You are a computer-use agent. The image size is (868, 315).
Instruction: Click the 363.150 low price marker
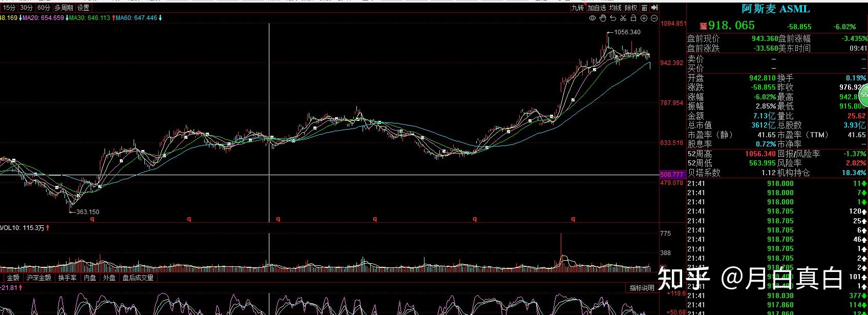tap(88, 212)
